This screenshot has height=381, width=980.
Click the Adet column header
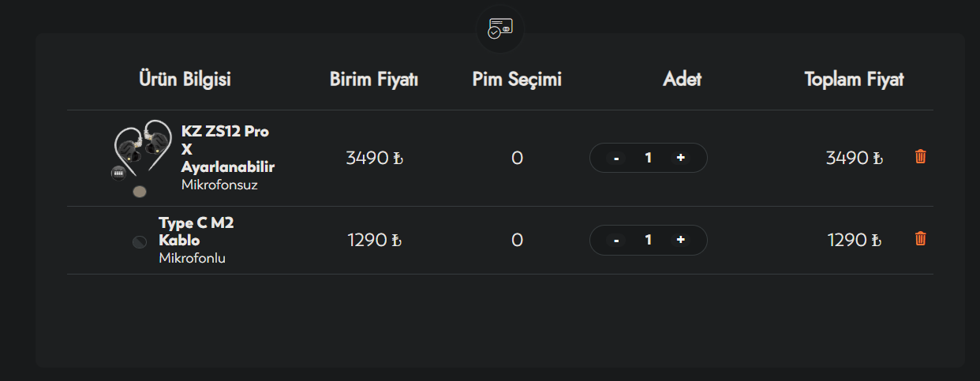tap(682, 80)
